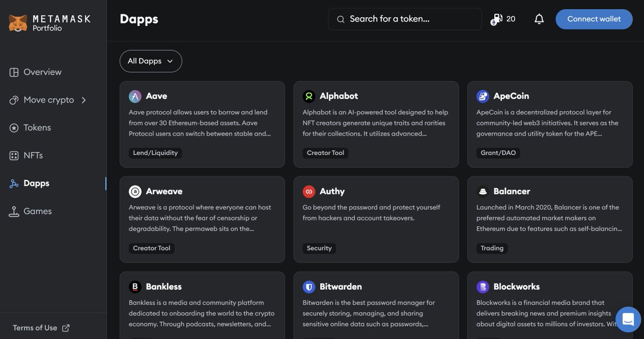The height and width of the screenshot is (339, 644).
Task: Click the Dapps wrench icon
Action: [x=12, y=183]
